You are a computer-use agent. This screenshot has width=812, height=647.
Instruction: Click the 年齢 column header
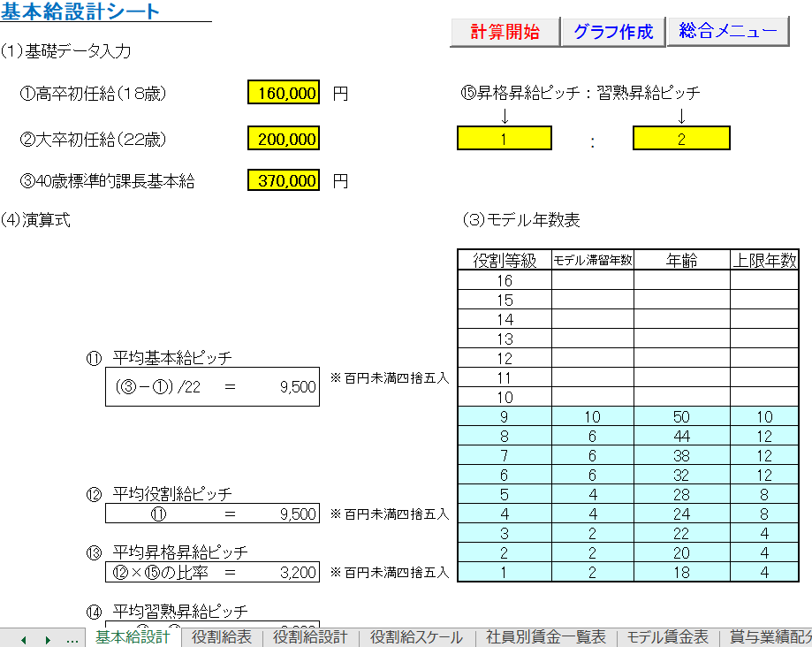[681, 260]
